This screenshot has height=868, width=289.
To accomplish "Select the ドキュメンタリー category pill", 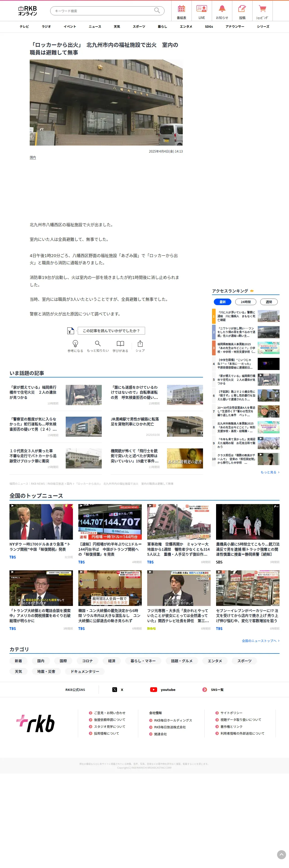I will tap(85, 671).
